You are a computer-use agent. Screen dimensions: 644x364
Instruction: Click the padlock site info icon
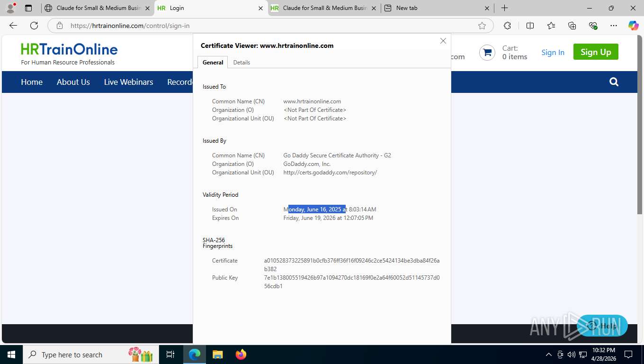click(x=60, y=26)
